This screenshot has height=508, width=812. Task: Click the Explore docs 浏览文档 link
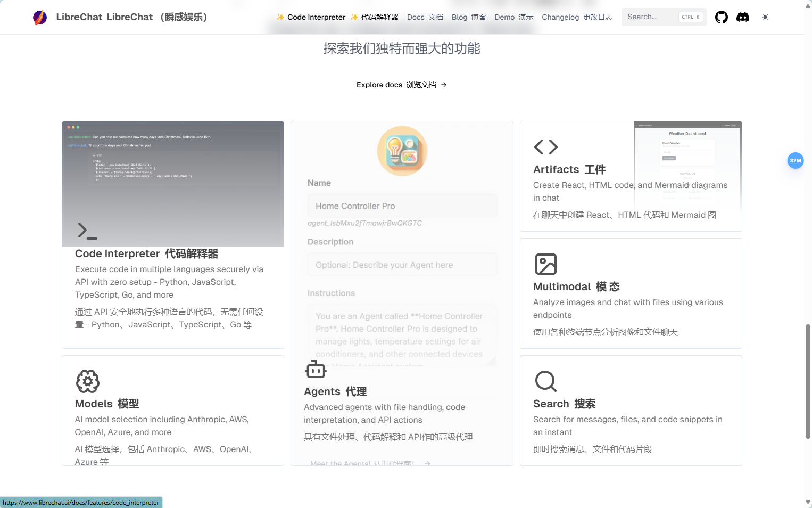[401, 85]
